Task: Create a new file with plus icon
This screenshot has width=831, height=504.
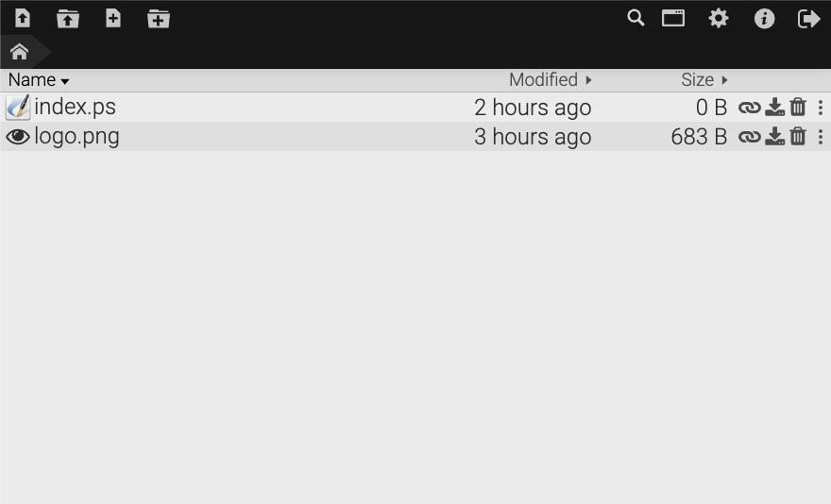Action: (113, 18)
